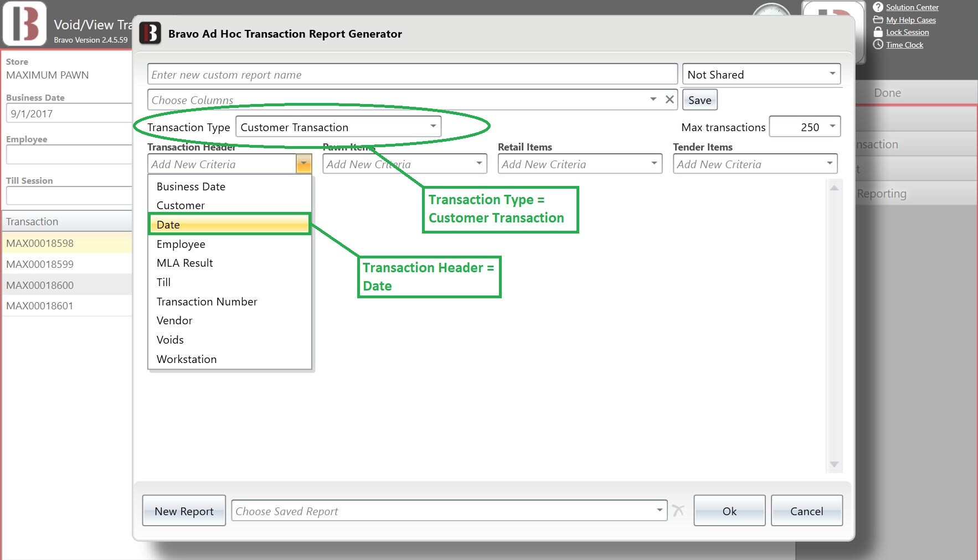Click Reporting button in background window
This screenshot has height=560, width=978.
pyautogui.click(x=917, y=194)
